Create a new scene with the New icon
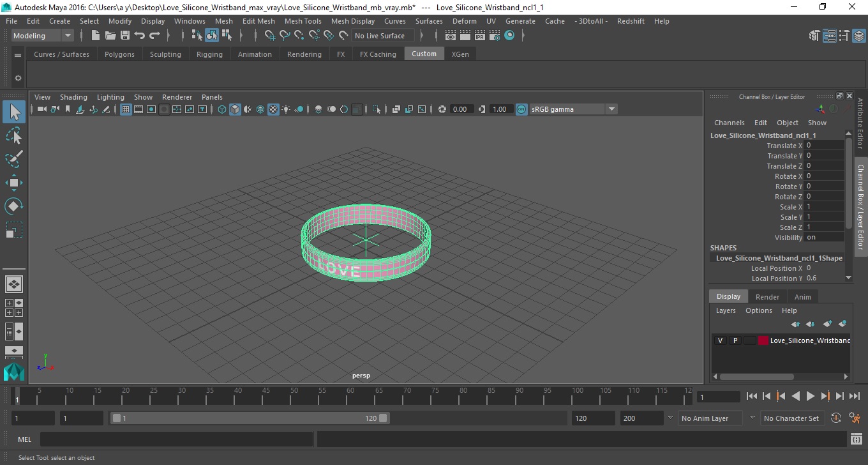This screenshot has width=868, height=465. pyautogui.click(x=95, y=36)
